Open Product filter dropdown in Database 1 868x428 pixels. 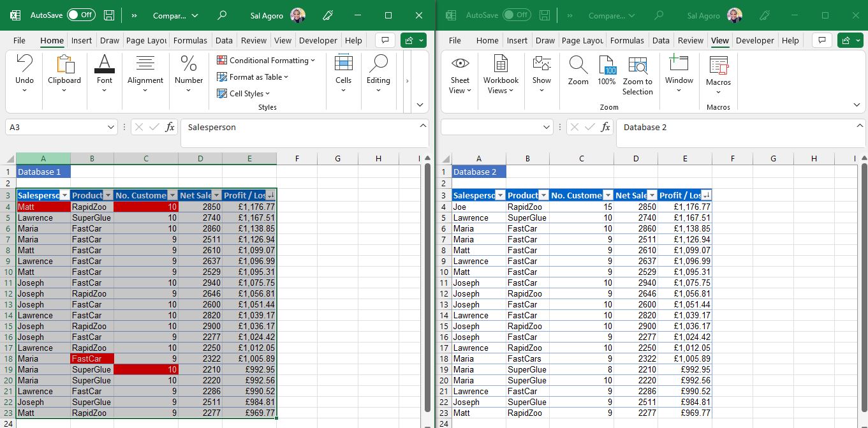pyautogui.click(x=108, y=196)
